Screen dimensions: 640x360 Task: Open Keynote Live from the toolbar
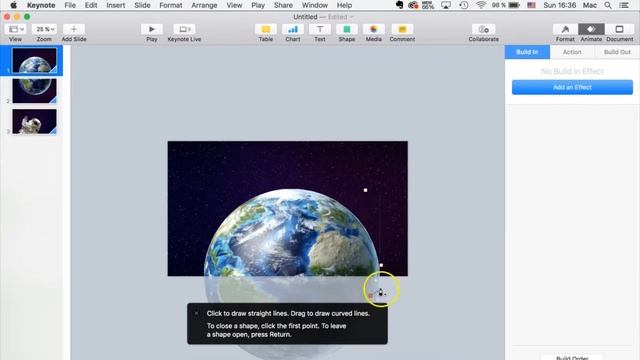(184, 29)
